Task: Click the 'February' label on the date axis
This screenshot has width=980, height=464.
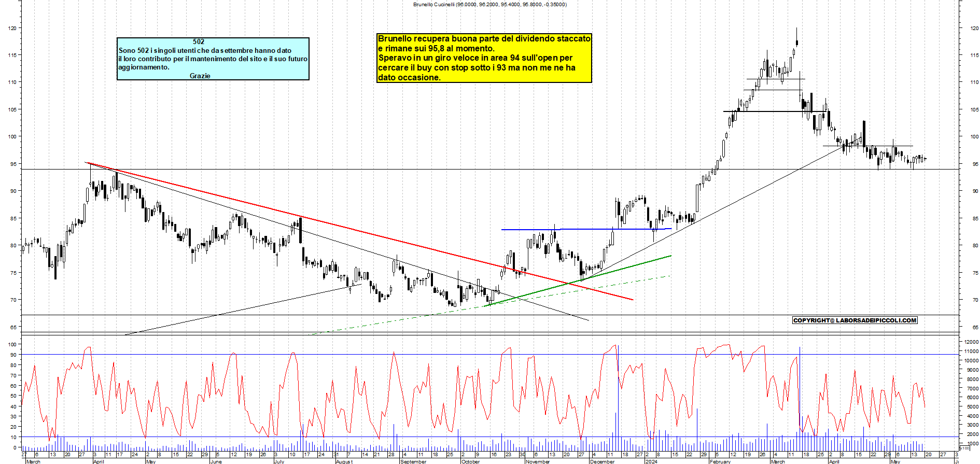Action: click(x=720, y=461)
